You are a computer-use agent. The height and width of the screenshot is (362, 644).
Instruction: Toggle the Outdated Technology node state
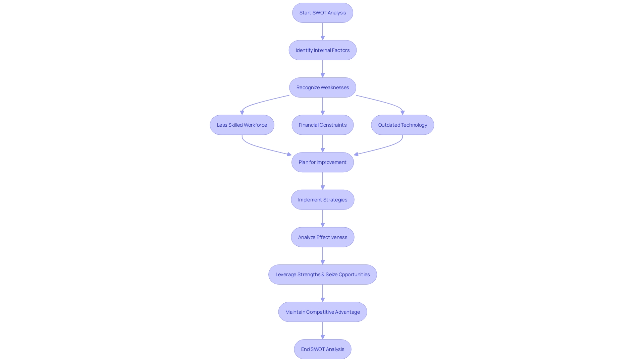pyautogui.click(x=402, y=125)
